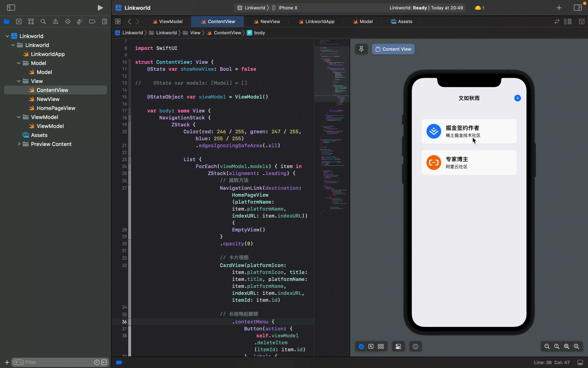Open the Issue navigator warning icon
The image size is (588, 368).
click(x=55, y=22)
